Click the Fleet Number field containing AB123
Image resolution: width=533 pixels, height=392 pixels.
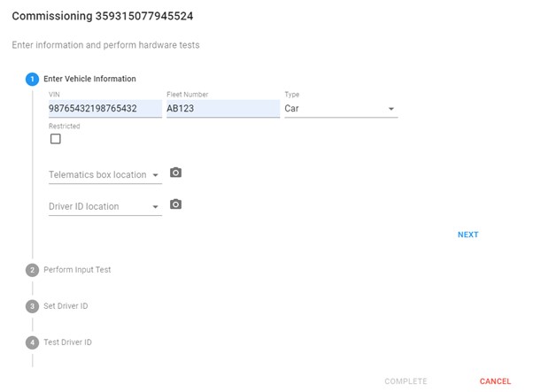[222, 109]
